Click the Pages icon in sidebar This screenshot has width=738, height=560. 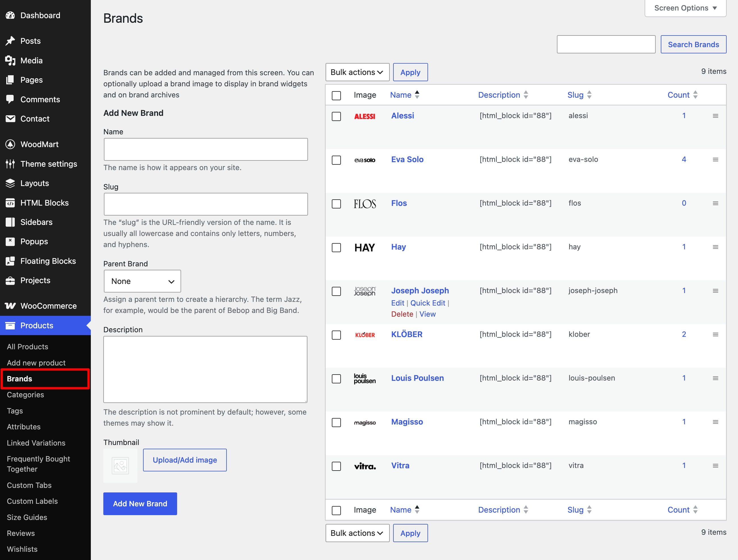click(x=10, y=80)
